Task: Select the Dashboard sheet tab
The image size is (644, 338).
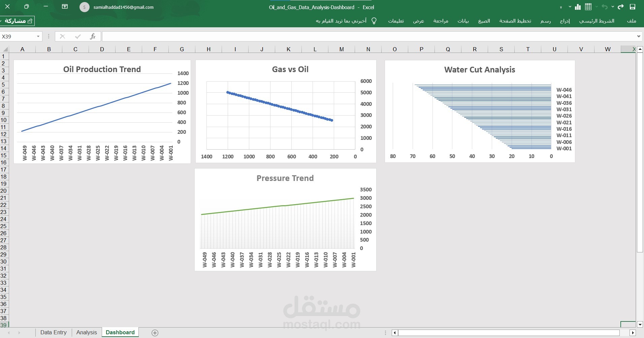Action: coord(120,332)
